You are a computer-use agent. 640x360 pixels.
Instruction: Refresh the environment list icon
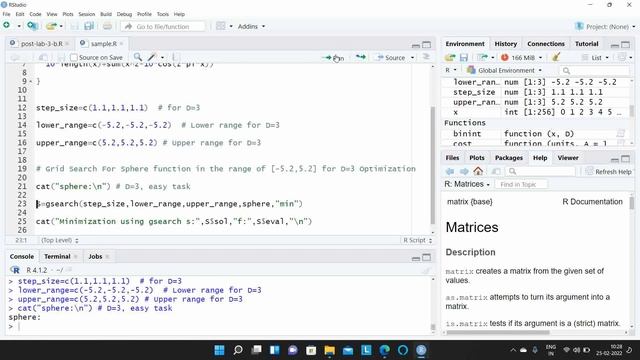click(622, 58)
